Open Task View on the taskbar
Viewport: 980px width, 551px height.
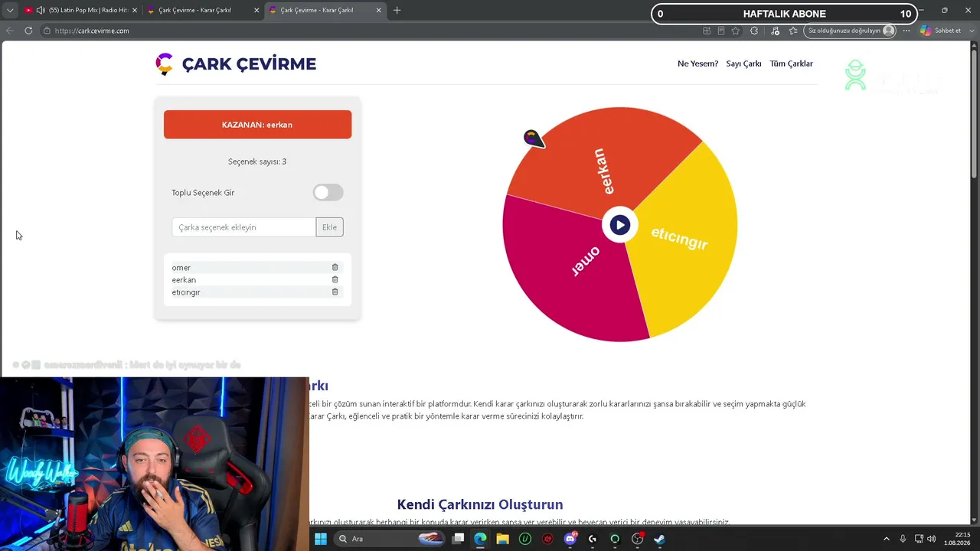coord(458,539)
